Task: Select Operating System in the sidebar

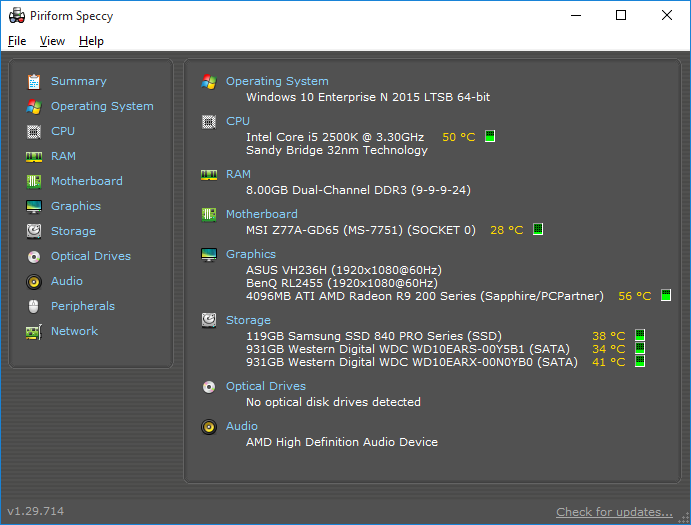Action: click(102, 106)
